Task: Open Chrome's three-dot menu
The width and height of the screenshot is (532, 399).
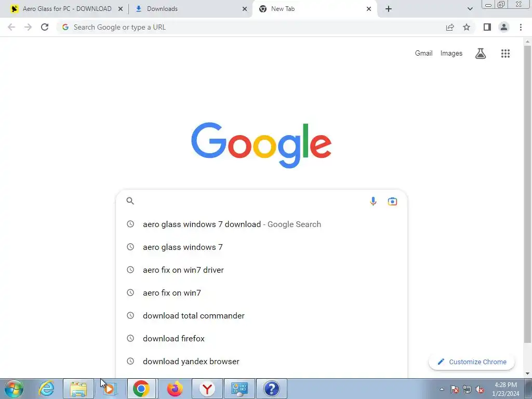Action: (521, 27)
